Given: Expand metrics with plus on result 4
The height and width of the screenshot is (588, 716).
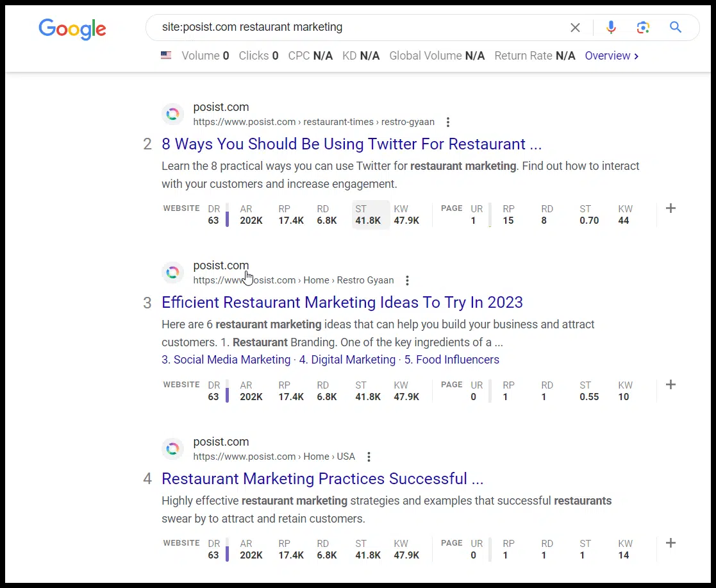Looking at the screenshot, I should (x=670, y=543).
